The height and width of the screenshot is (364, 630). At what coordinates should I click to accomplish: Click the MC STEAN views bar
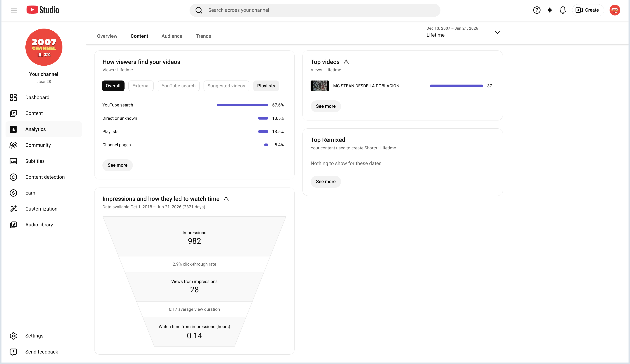point(456,86)
